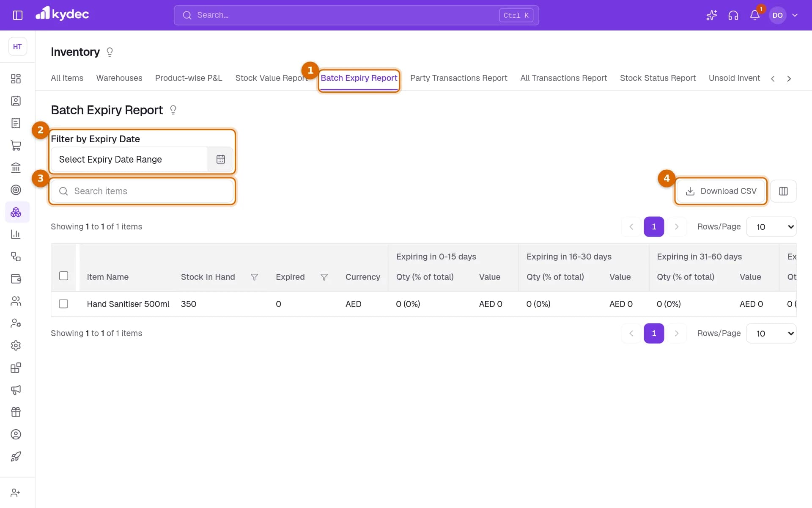Viewport: 812px width, 508px height.
Task: Open the Party Transactions Report tab
Action: pyautogui.click(x=458, y=78)
